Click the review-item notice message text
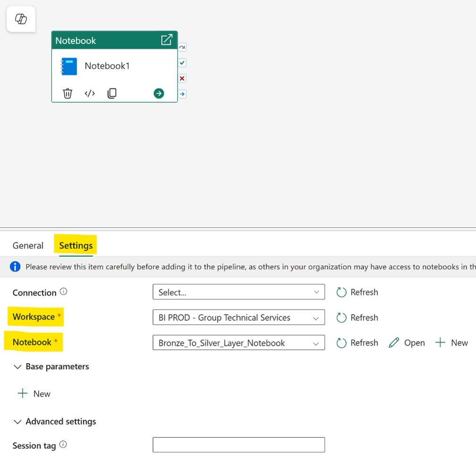476x459 pixels. pyautogui.click(x=250, y=267)
